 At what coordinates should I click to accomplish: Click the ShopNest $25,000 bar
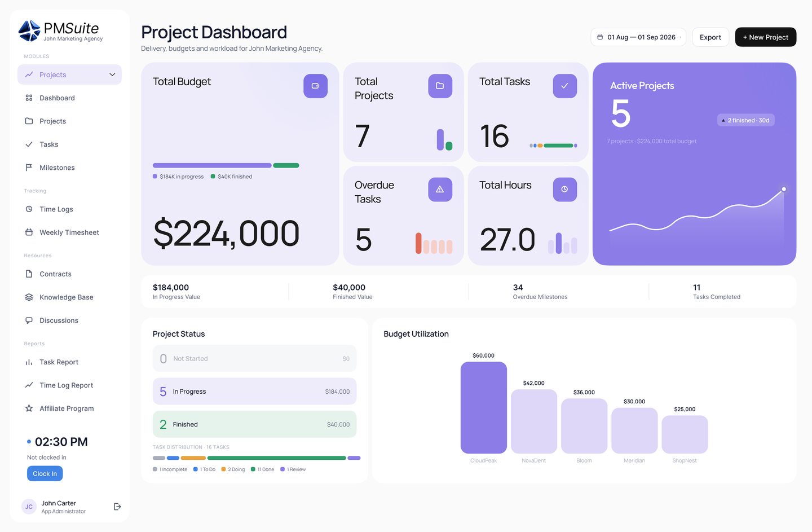tap(685, 434)
